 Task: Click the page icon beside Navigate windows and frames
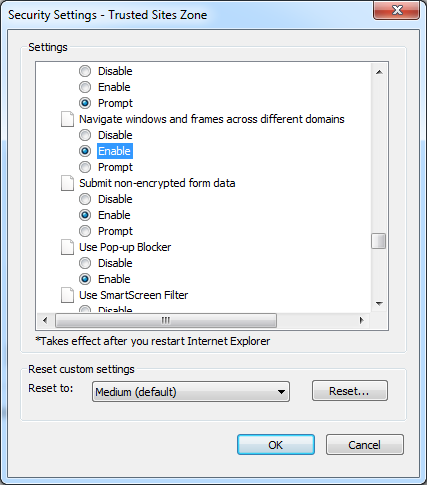click(67, 119)
